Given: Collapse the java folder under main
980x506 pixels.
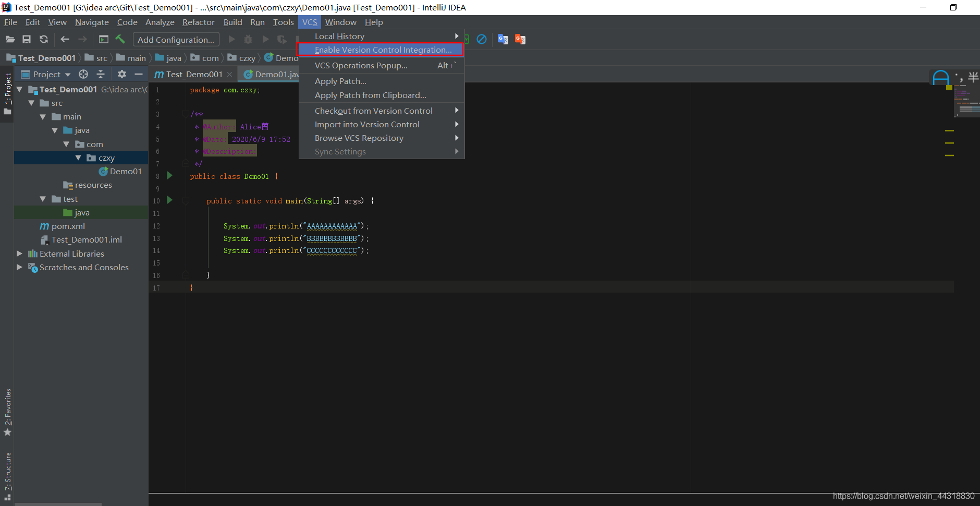Looking at the screenshot, I should coord(55,130).
